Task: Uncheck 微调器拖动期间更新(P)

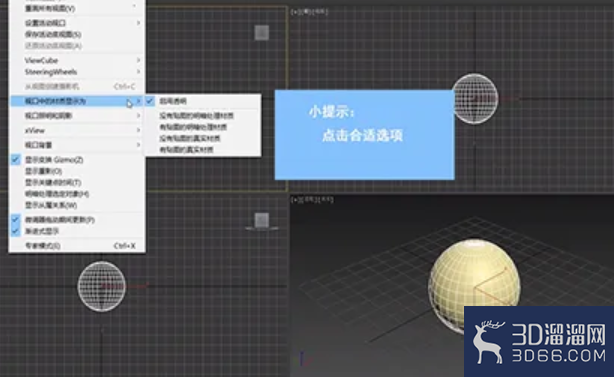Action: point(77,220)
